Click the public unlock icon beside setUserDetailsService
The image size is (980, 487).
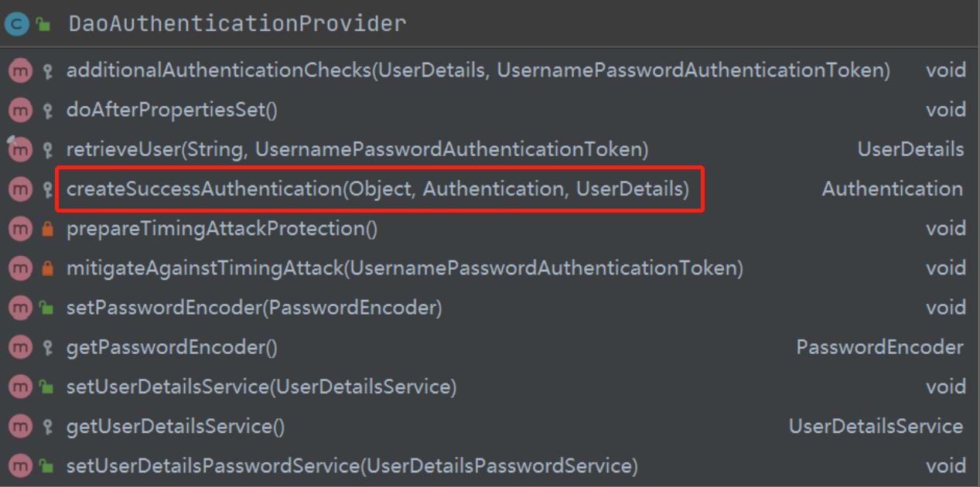tap(48, 386)
